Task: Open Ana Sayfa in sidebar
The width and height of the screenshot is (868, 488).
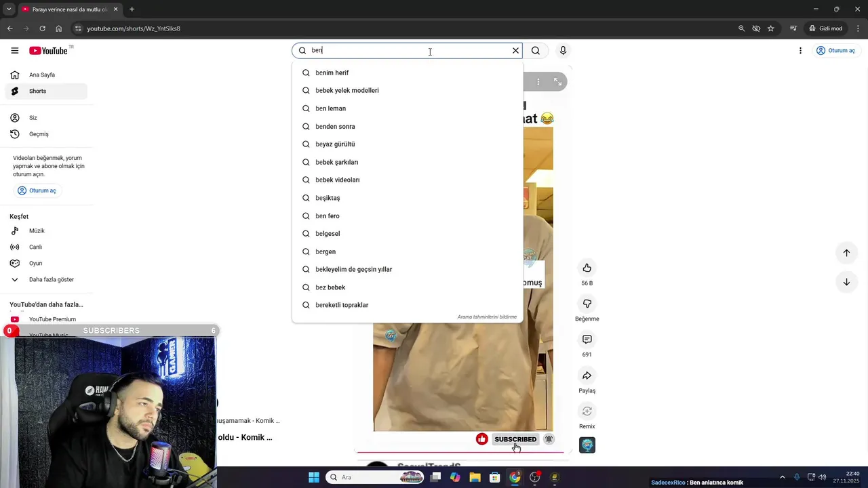Action: [x=46, y=75]
